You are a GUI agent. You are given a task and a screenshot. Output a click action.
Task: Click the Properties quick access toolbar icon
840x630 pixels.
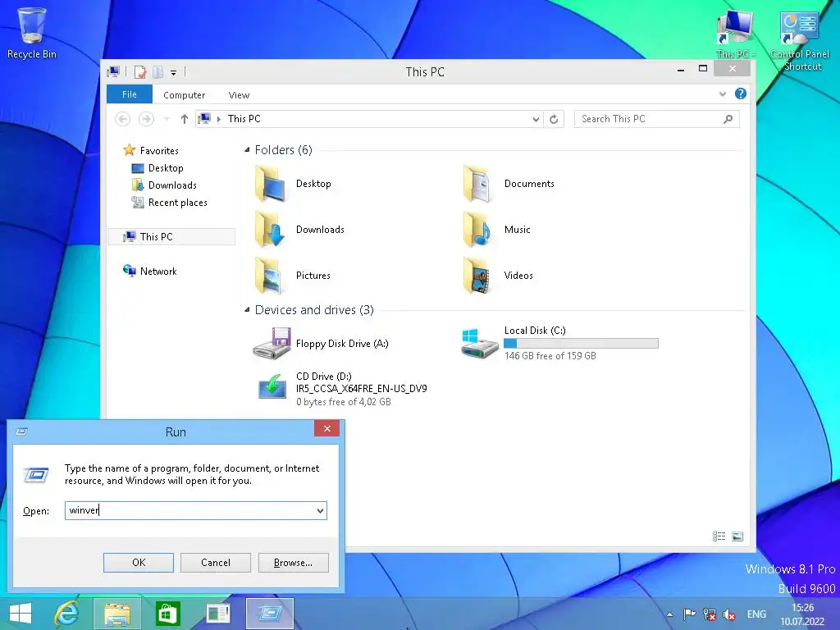tap(140, 72)
